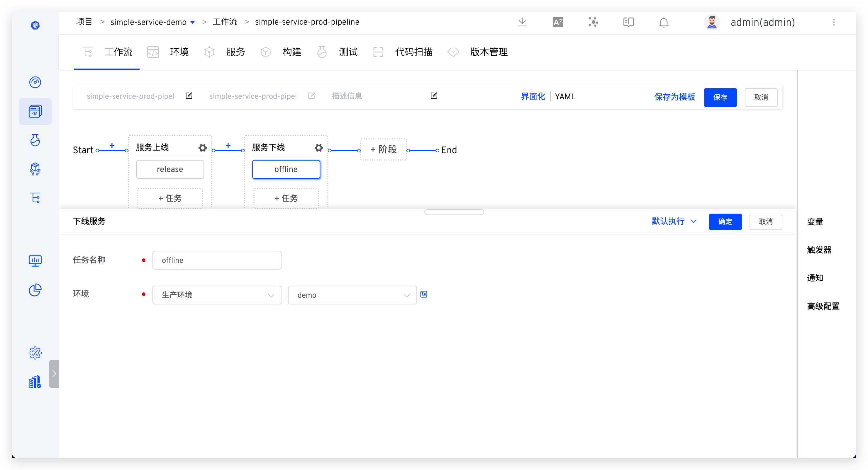Click the translation/language icon in toolbar
This screenshot has width=868, height=470.
click(558, 22)
